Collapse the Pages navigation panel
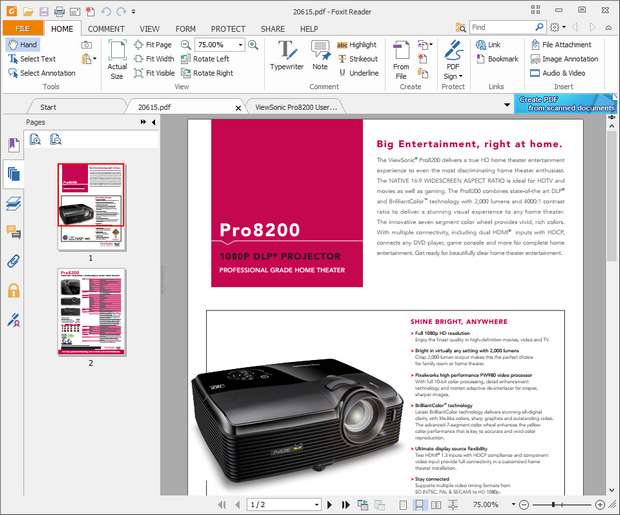The image size is (620, 515). click(x=153, y=122)
